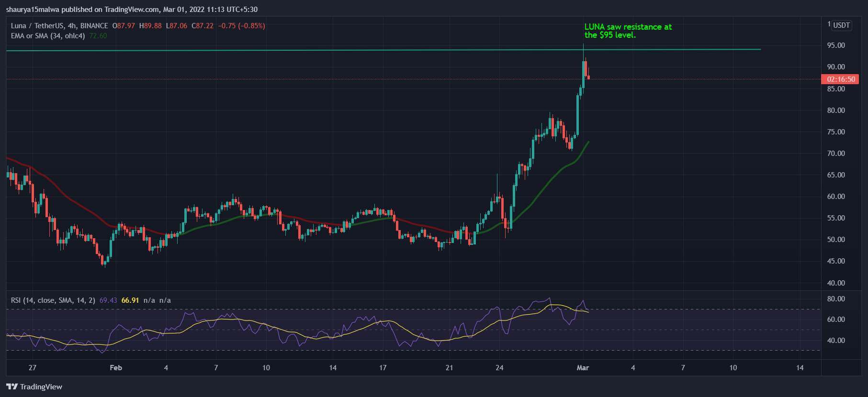
Task: Click the 95.00 price axis label
Action: [836, 45]
